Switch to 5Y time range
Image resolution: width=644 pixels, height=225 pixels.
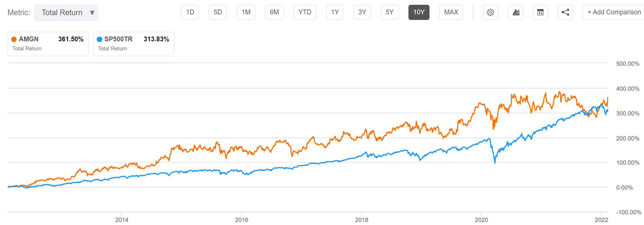click(390, 12)
